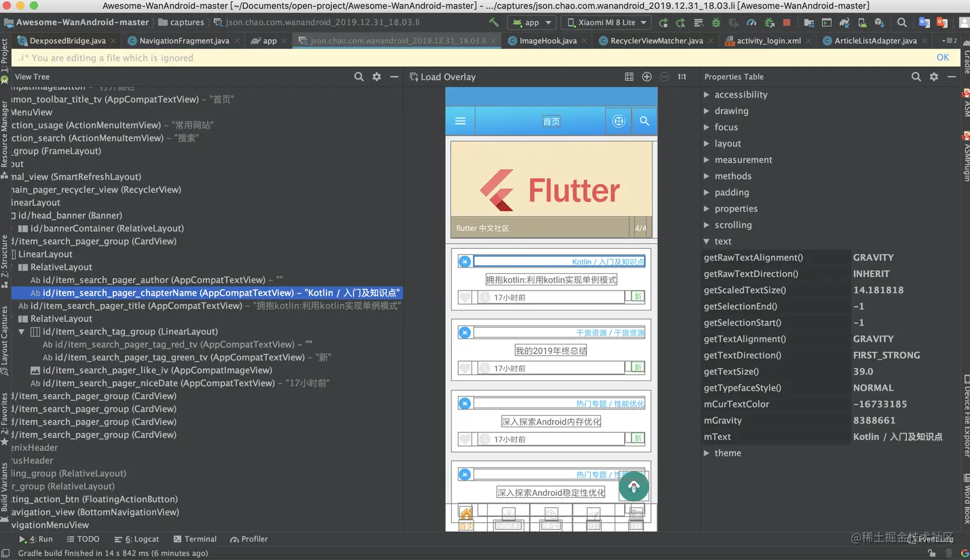Hide the Properties Table panel
Viewport: 970px width, 560px height.
coord(951,77)
